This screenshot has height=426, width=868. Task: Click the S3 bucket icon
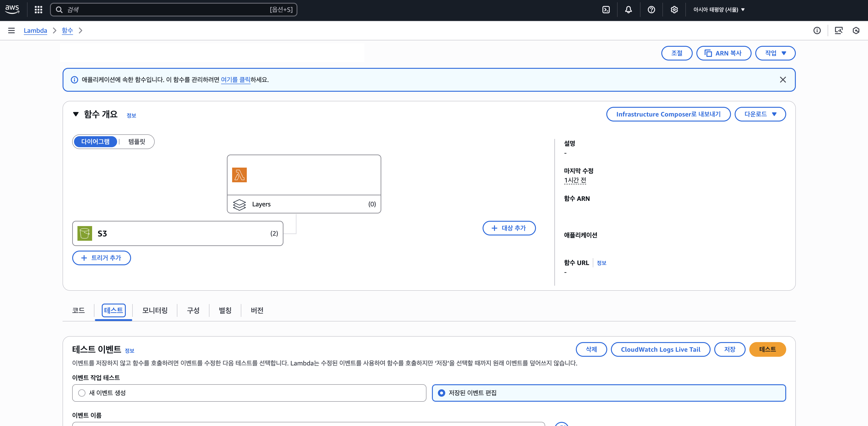click(x=85, y=233)
